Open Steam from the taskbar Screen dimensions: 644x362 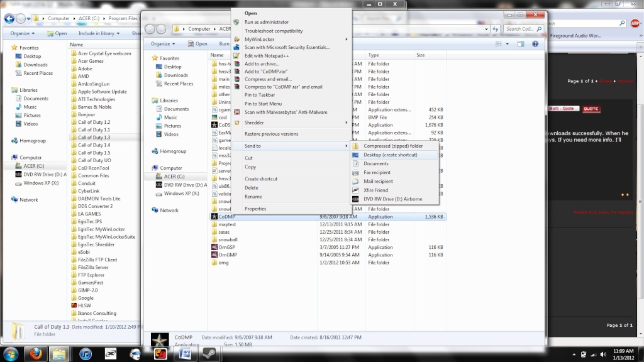click(209, 354)
